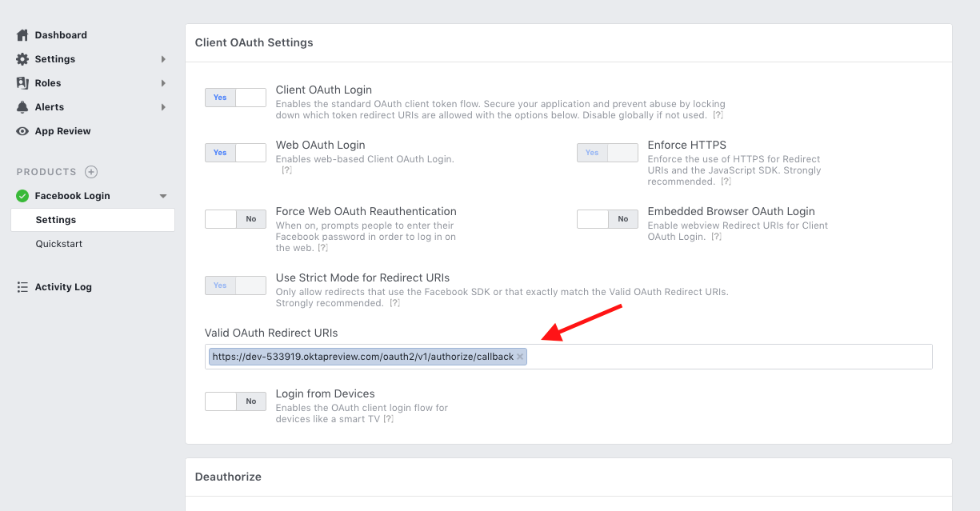
Task: Open the Quickstart menu item
Action: click(59, 244)
